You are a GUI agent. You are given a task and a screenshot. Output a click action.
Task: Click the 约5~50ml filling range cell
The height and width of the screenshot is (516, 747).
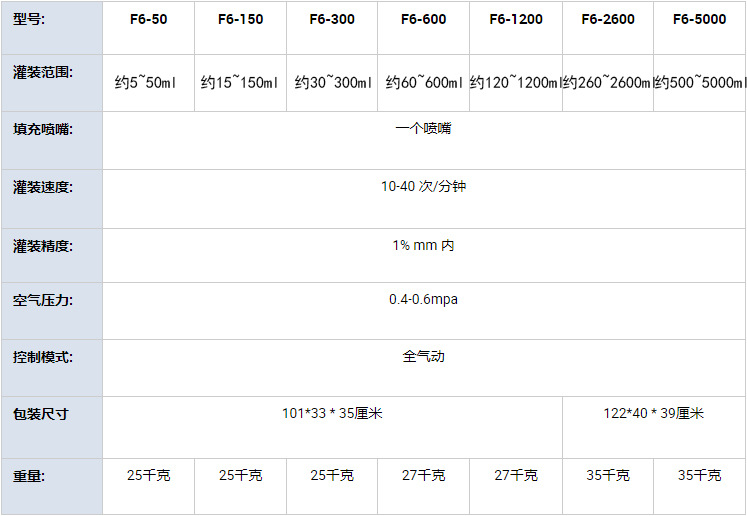pos(145,82)
